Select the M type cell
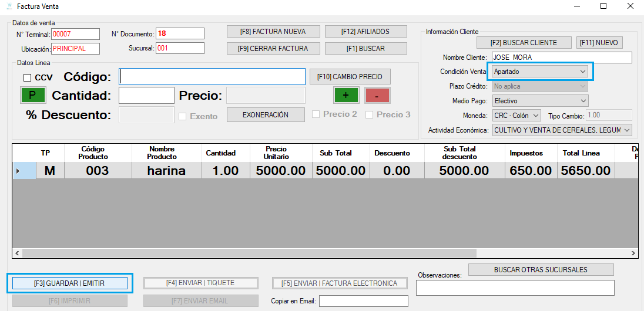Viewport: 644px width, 311px height. click(50, 171)
